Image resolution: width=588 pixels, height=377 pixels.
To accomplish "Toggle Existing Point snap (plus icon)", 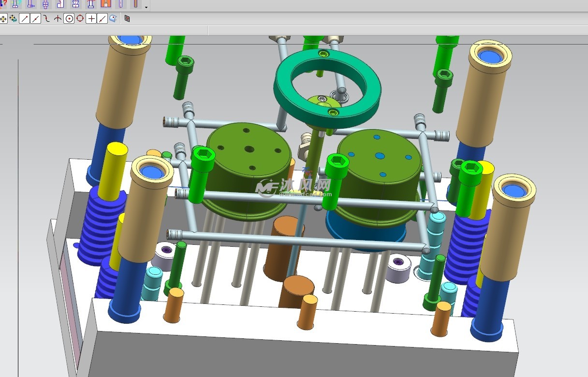I will 91,19.
